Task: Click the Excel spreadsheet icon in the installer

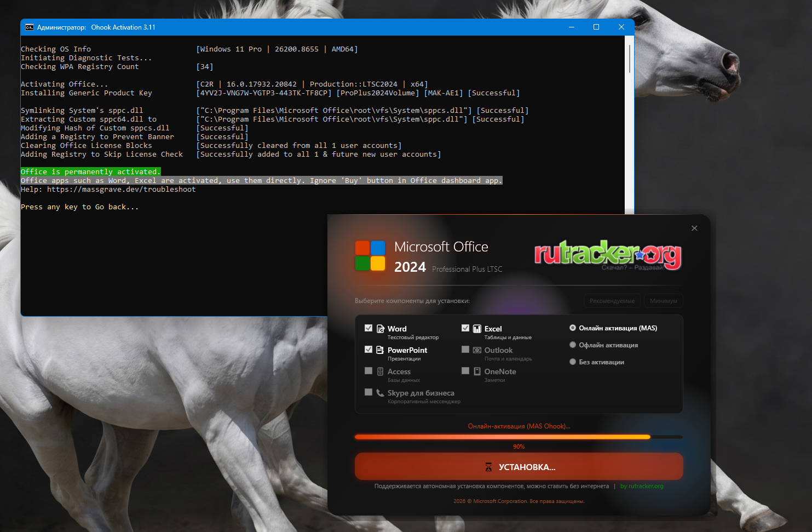Action: 477,329
